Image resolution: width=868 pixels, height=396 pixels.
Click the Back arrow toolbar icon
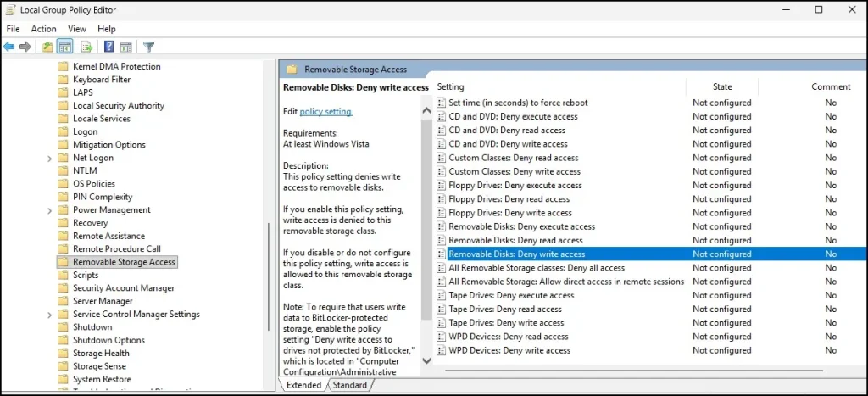[8, 47]
